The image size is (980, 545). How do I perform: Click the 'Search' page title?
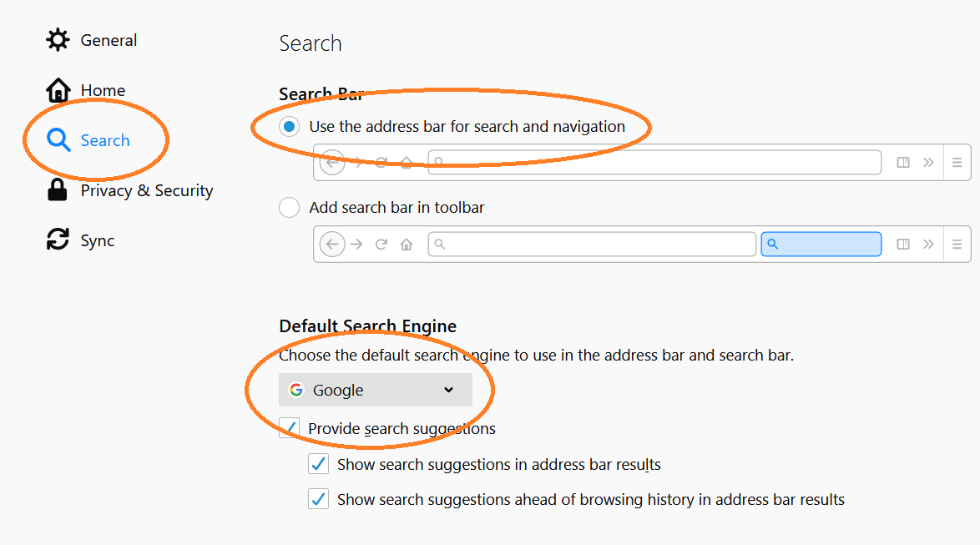click(x=310, y=43)
